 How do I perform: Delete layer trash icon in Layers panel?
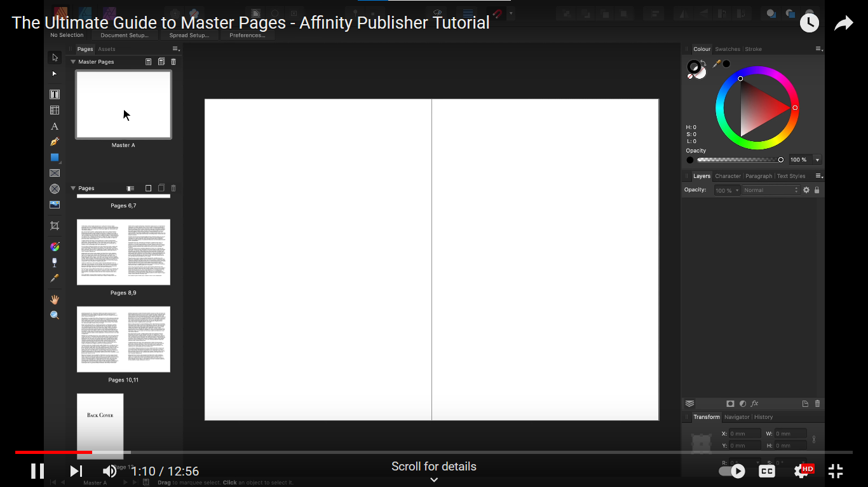(x=817, y=404)
